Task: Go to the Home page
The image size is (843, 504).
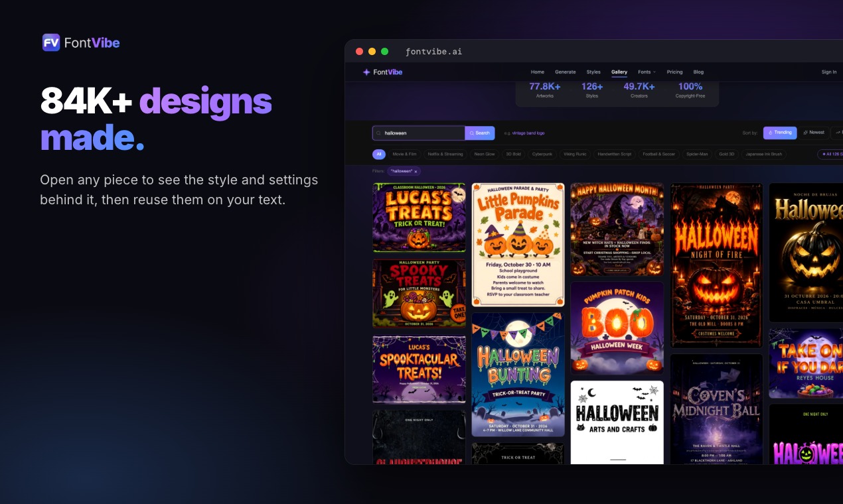Action: tap(538, 72)
